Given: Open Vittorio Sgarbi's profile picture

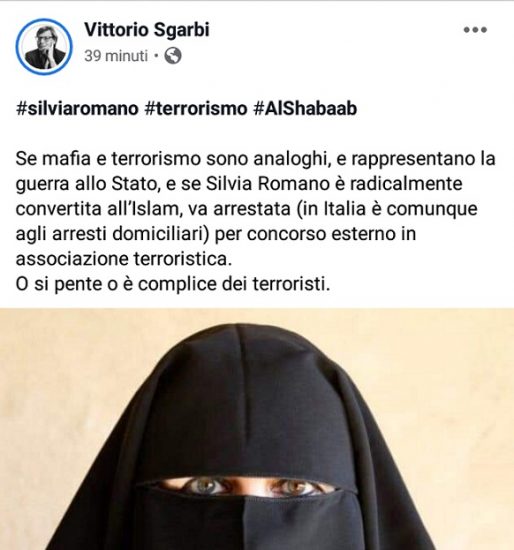Looking at the screenshot, I should click(x=44, y=46).
